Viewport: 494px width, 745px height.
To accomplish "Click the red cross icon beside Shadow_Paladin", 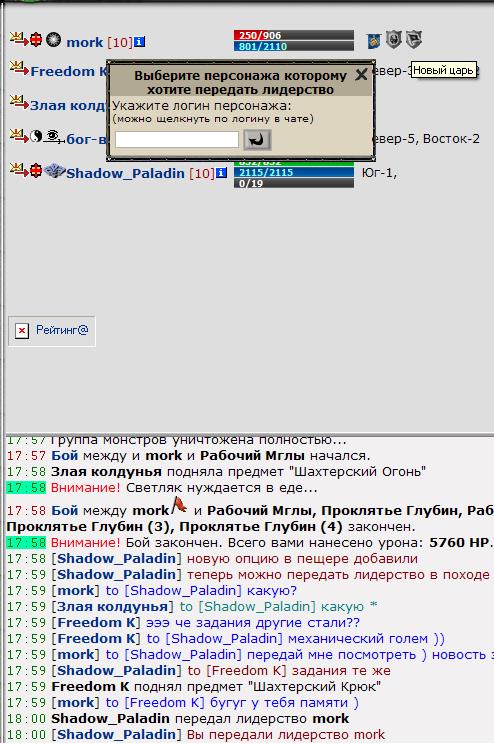I will 36,170.
